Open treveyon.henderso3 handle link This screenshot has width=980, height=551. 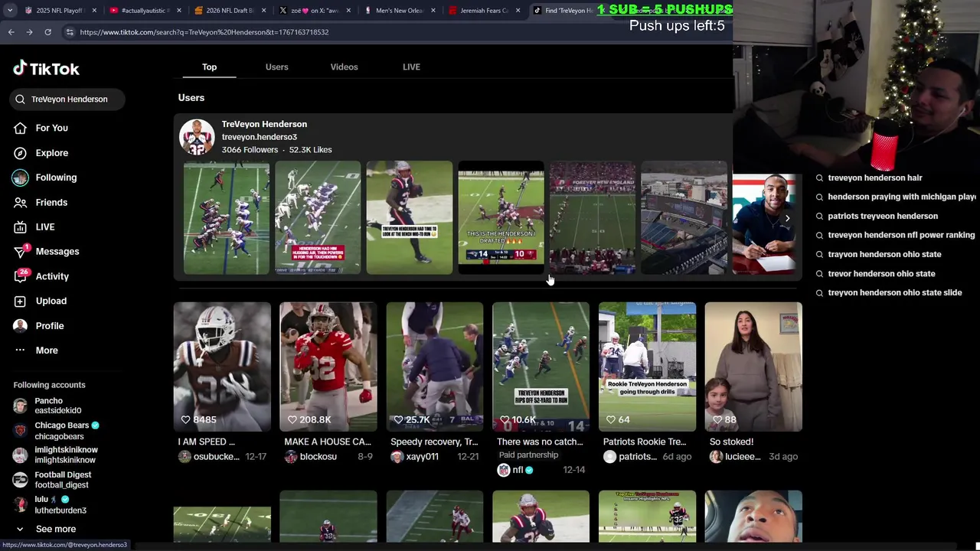[259, 137]
